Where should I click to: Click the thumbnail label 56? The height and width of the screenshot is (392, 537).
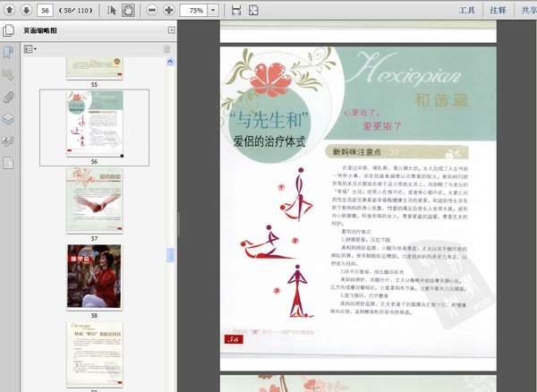coord(94,161)
